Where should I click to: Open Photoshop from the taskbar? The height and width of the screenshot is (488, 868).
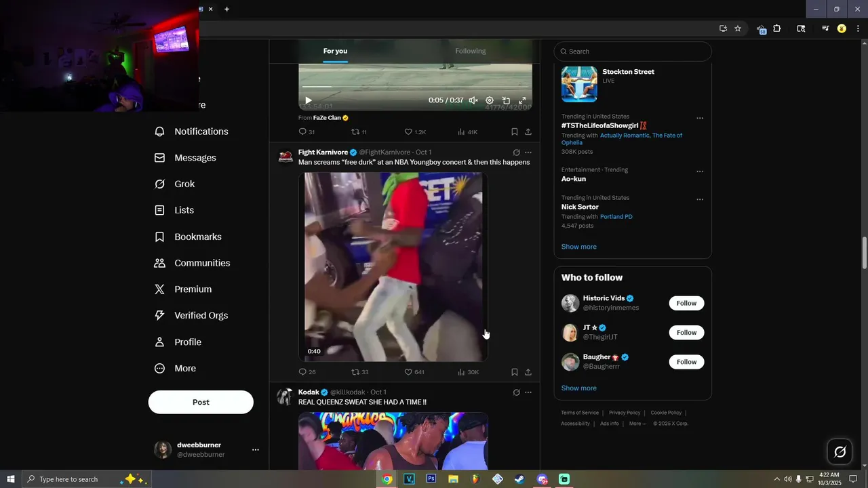coord(431,479)
